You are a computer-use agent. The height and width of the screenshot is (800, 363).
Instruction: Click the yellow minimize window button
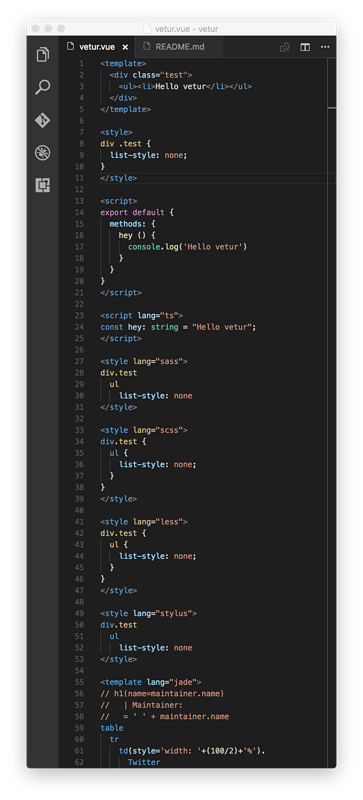pos(49,29)
